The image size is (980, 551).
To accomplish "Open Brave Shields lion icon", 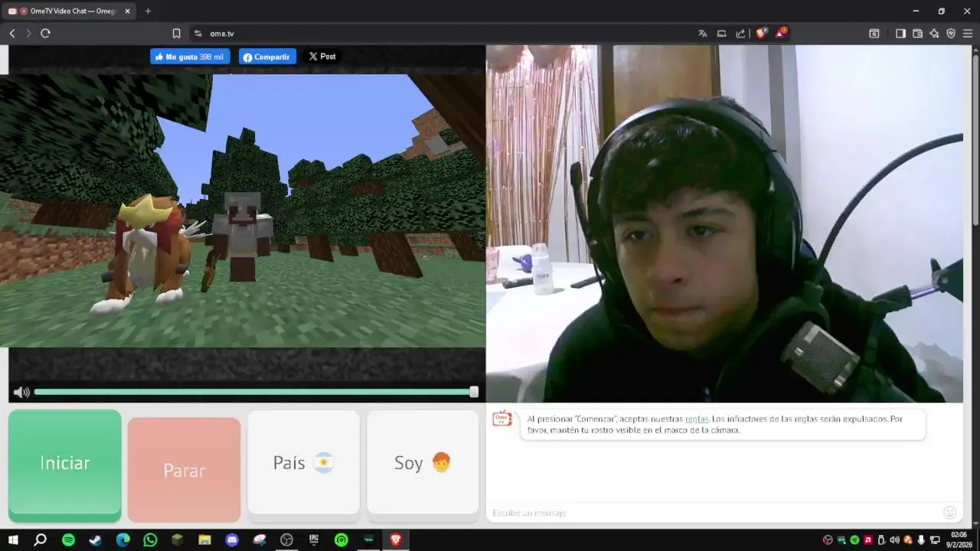I will 761,33.
